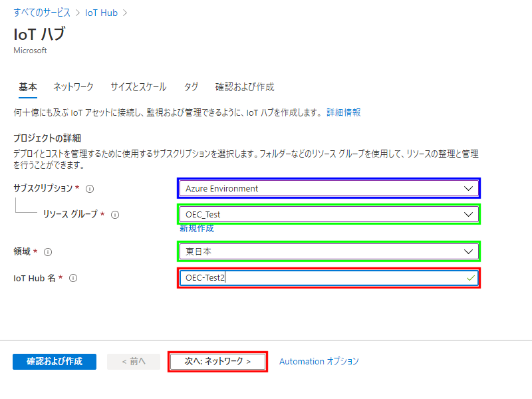Expand the リソース グループ dropdown showing OEC_Test
The height and width of the screenshot is (399, 532).
tap(329, 214)
